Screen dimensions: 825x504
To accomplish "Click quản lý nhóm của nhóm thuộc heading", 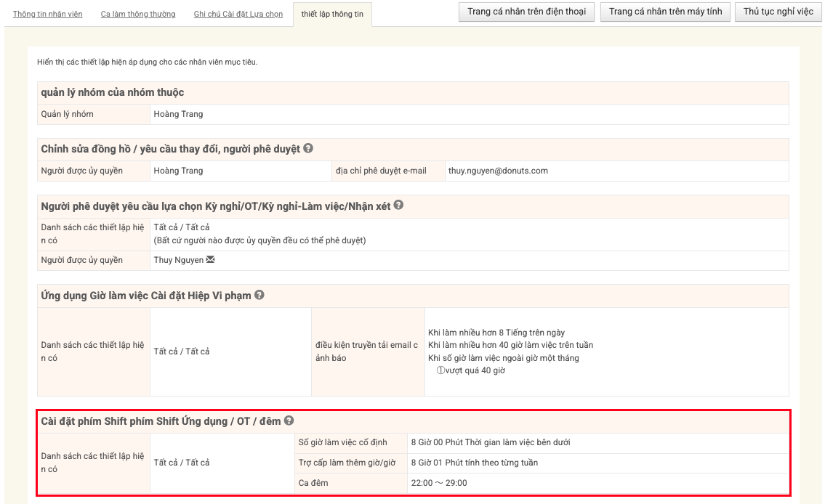I will 113,92.
